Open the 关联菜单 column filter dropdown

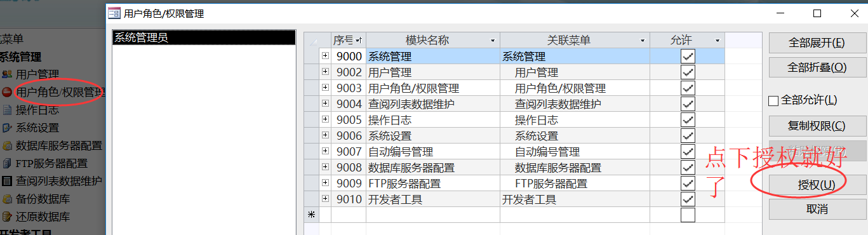click(643, 41)
